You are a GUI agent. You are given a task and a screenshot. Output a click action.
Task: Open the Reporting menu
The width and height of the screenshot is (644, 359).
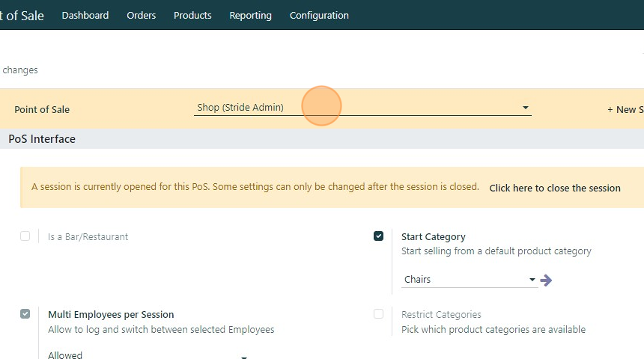click(x=250, y=15)
